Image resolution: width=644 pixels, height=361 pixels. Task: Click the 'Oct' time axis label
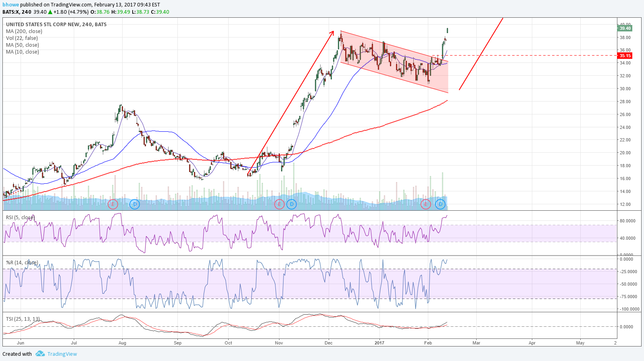228,343
